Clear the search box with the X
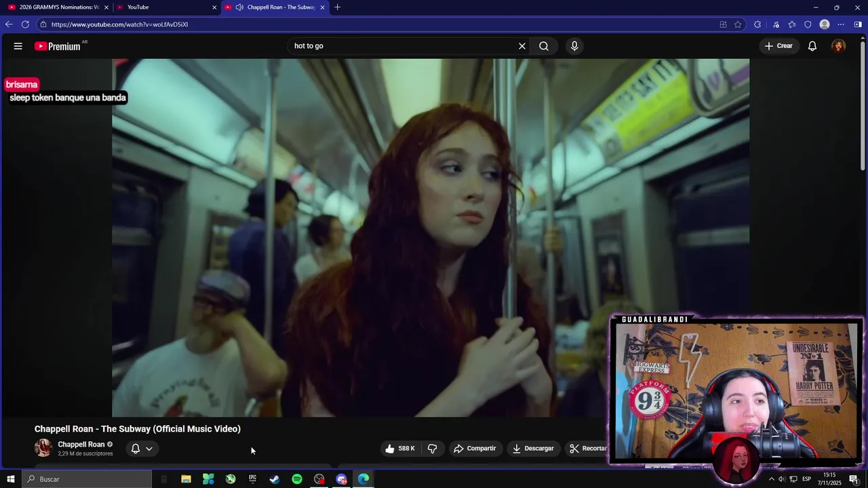 click(x=522, y=46)
